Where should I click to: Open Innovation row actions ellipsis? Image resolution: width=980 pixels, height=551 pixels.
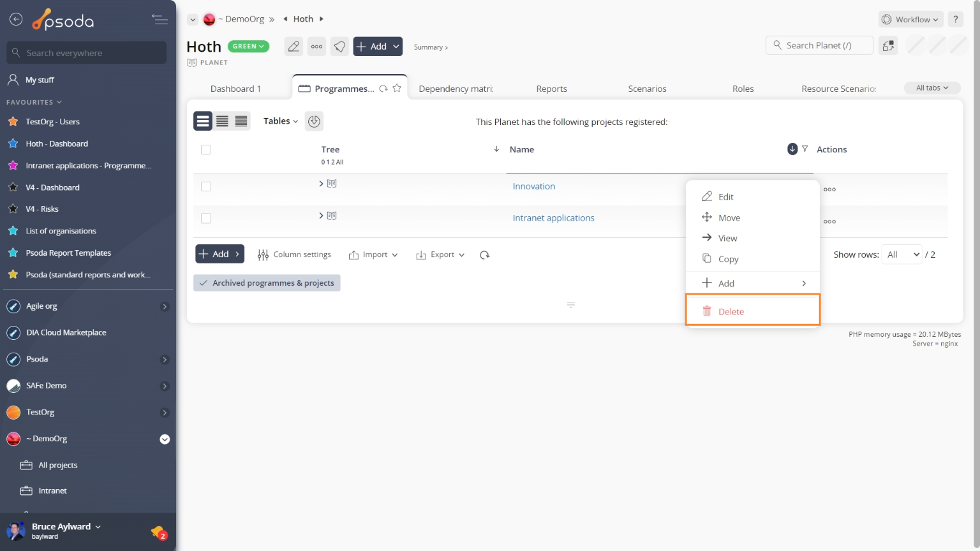pos(829,189)
